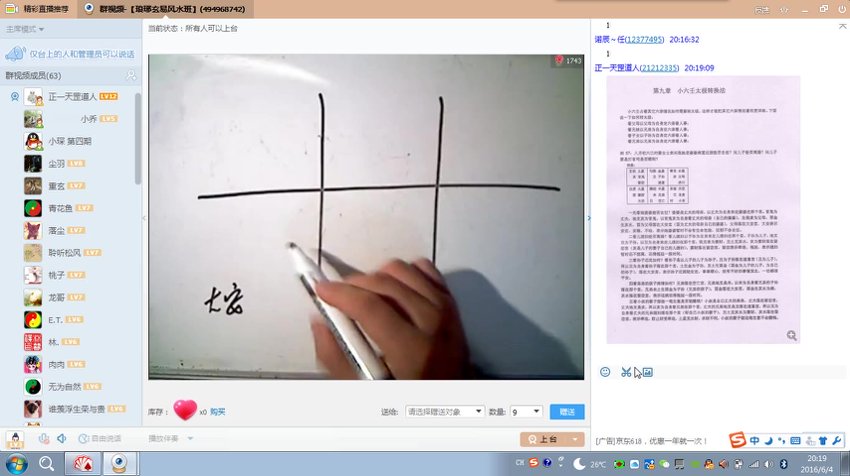Collapse the left panel using the divider arrow
Image resolution: width=850 pixels, height=476 pixels.
144,218
